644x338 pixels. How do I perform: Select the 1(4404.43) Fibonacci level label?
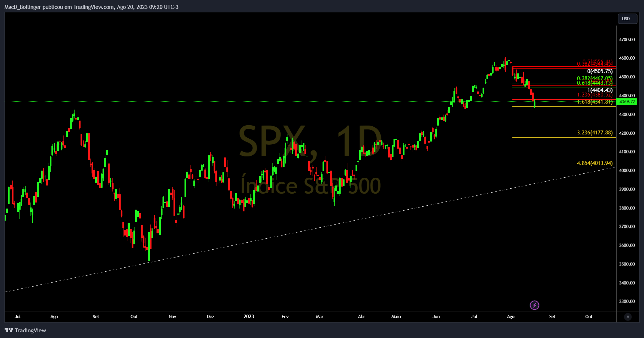(x=600, y=90)
